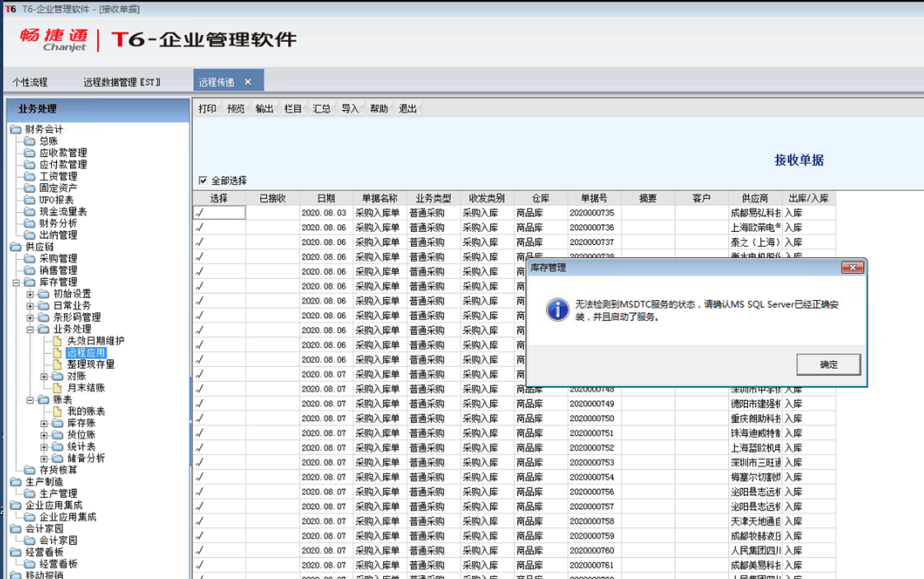The image size is (924, 579).
Task: Toggle selection mark for document 2020000736
Action: point(200,227)
